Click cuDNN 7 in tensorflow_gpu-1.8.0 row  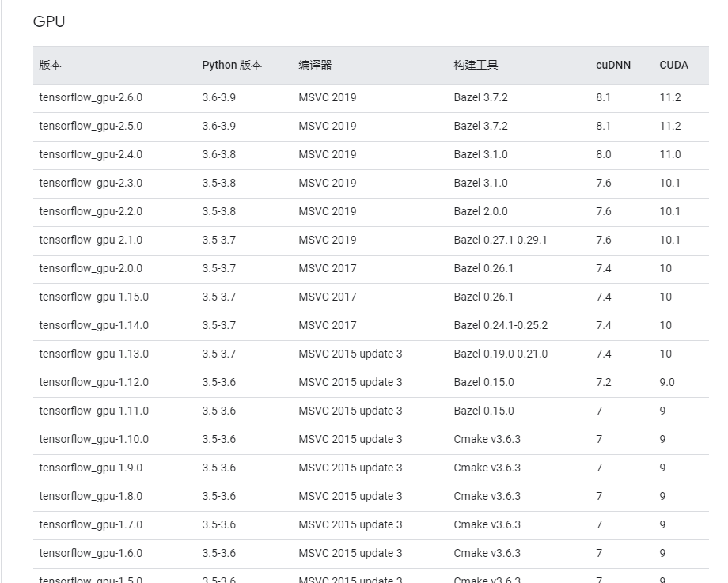click(599, 496)
